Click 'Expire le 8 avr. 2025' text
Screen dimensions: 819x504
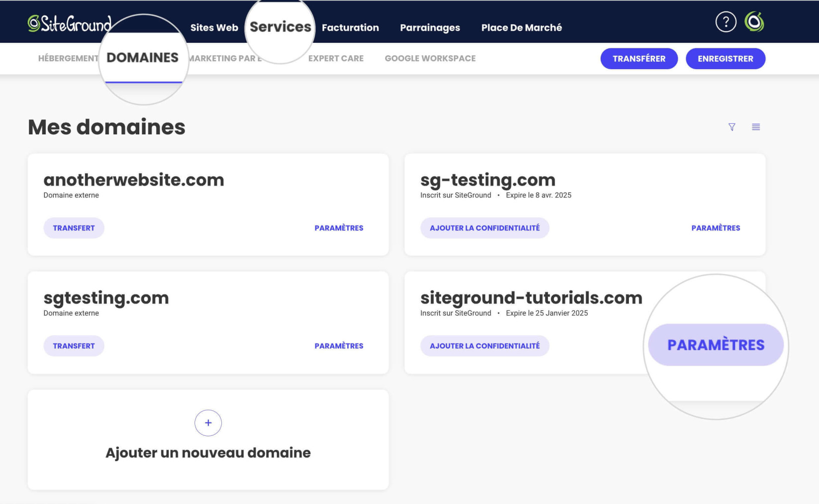538,195
